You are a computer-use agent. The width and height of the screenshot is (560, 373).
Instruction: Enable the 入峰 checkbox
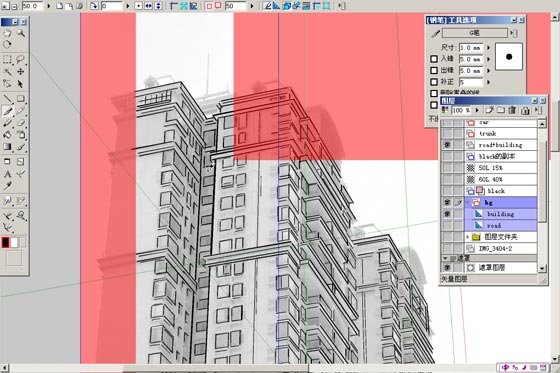(434, 59)
